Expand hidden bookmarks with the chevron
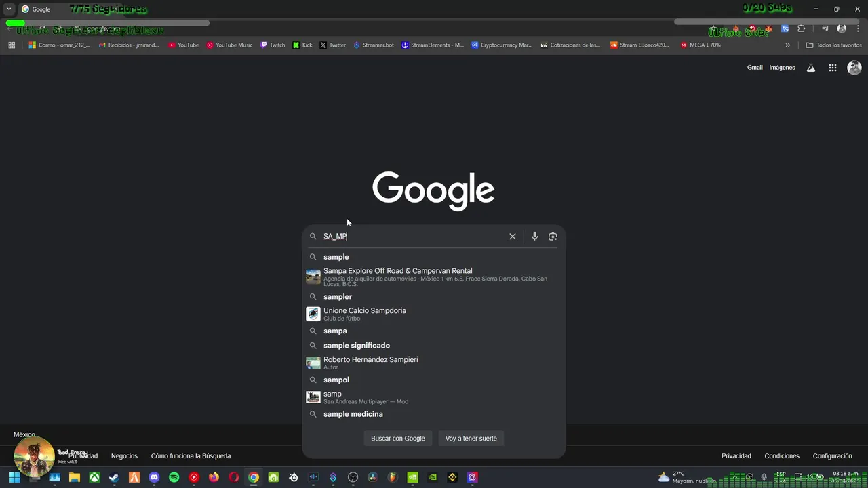 pyautogui.click(x=788, y=45)
